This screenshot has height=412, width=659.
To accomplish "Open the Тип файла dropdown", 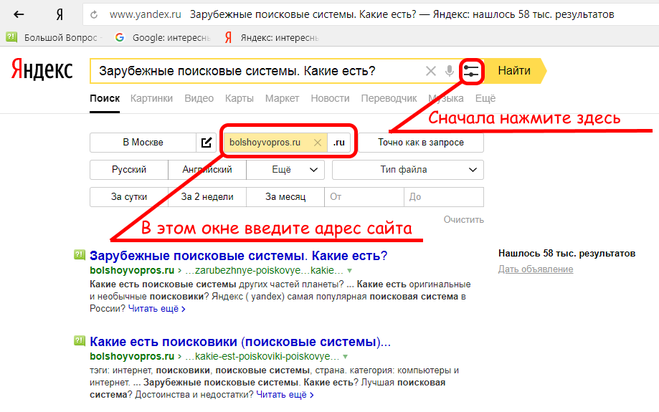I will pos(408,170).
